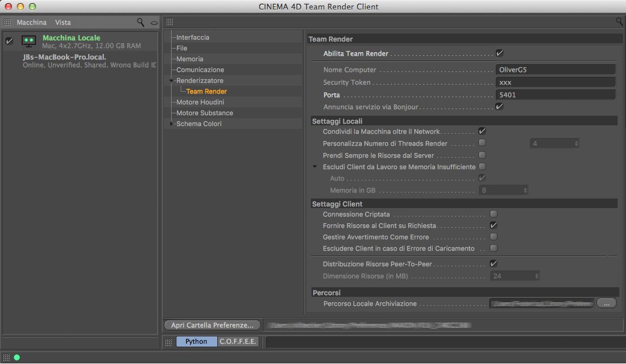Click the Dimensione Risorse value field

click(512, 276)
